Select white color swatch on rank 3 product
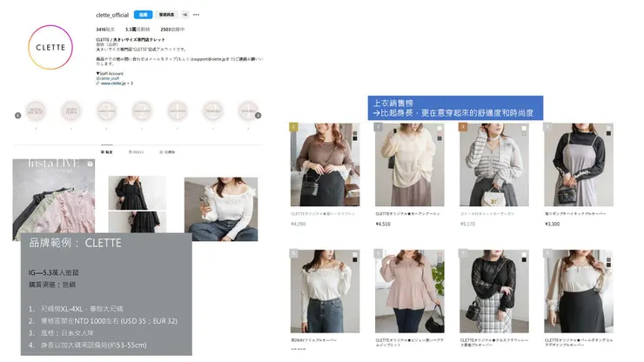Image resolution: width=644 pixels, height=362 pixels. (524, 129)
